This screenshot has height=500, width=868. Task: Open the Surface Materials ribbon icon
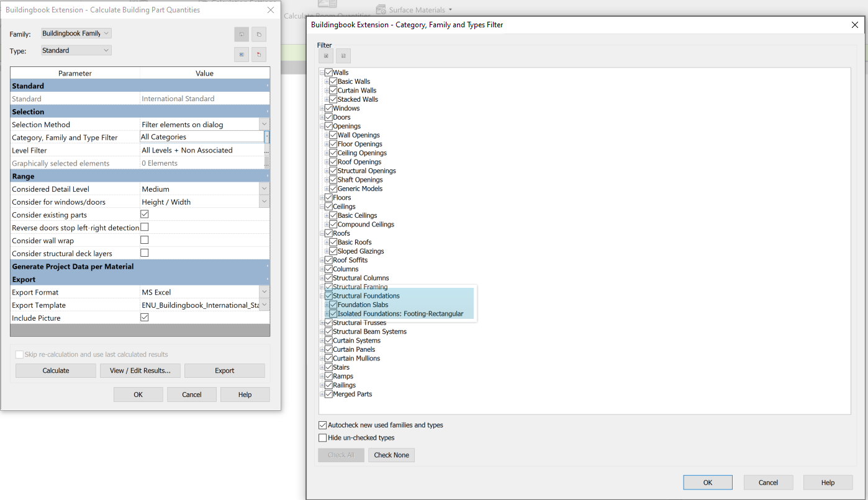pyautogui.click(x=380, y=9)
